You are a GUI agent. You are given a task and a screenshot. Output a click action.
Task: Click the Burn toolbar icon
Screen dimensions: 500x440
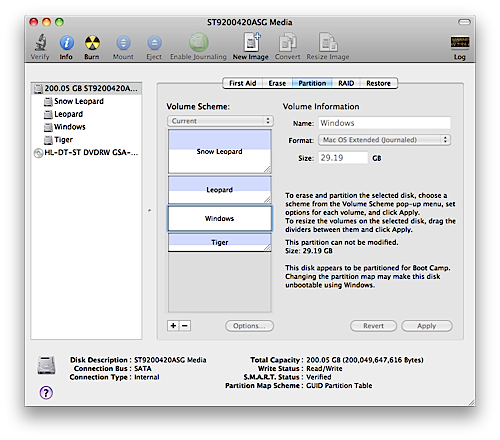(x=92, y=42)
